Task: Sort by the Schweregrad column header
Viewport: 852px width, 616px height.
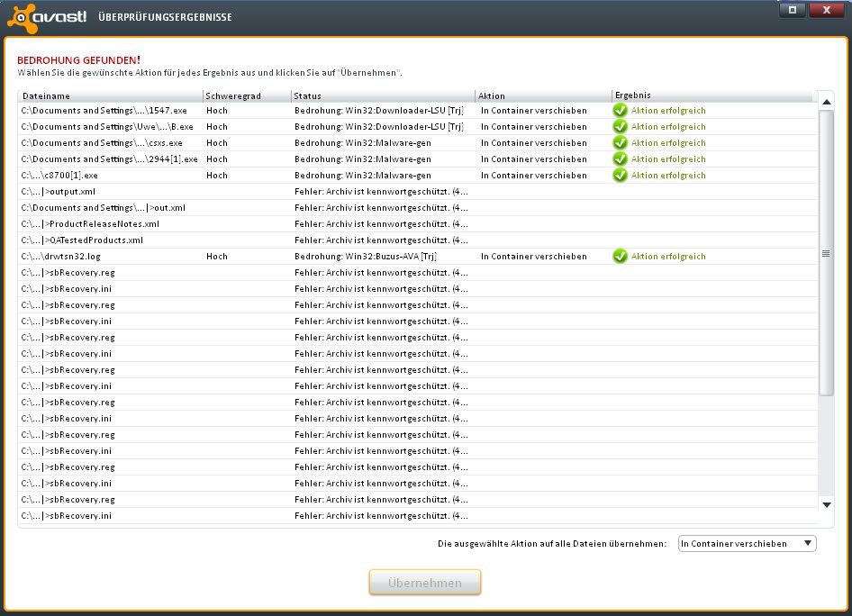Action: [x=246, y=95]
